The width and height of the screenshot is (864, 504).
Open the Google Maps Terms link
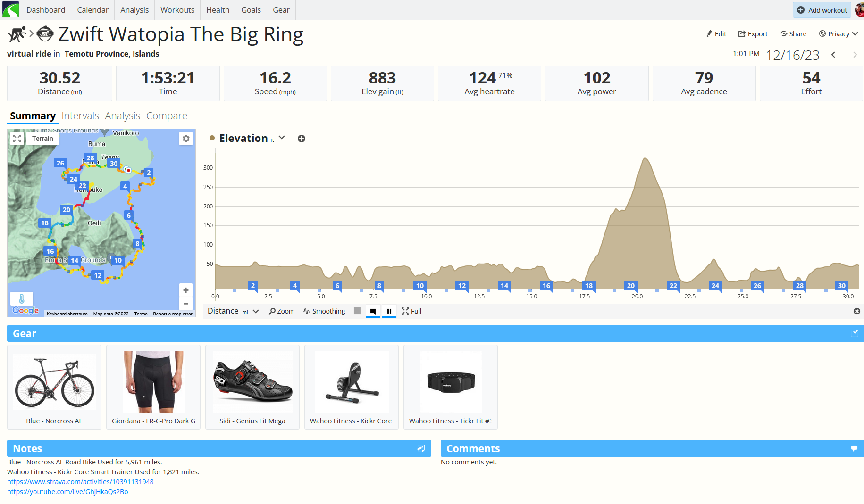click(141, 314)
